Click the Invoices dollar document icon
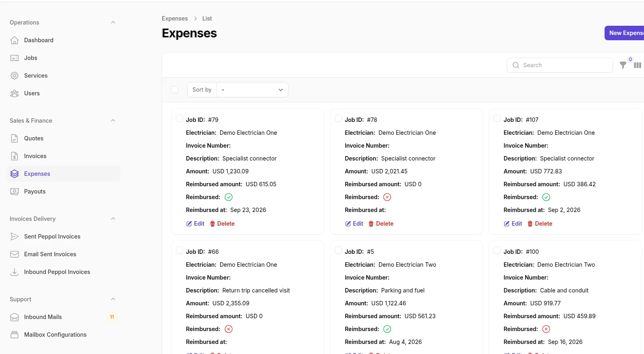Viewport: 644px width, 354px height. pos(14,156)
